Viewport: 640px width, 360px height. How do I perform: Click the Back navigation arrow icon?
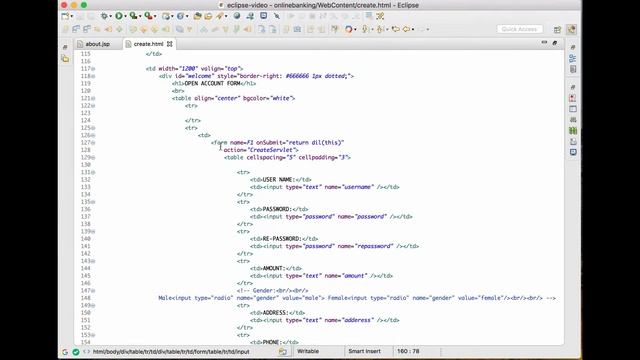coord(406,29)
